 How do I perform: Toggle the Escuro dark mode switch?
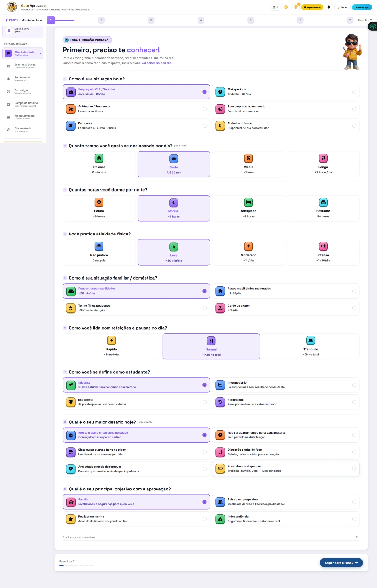tap(342, 7)
